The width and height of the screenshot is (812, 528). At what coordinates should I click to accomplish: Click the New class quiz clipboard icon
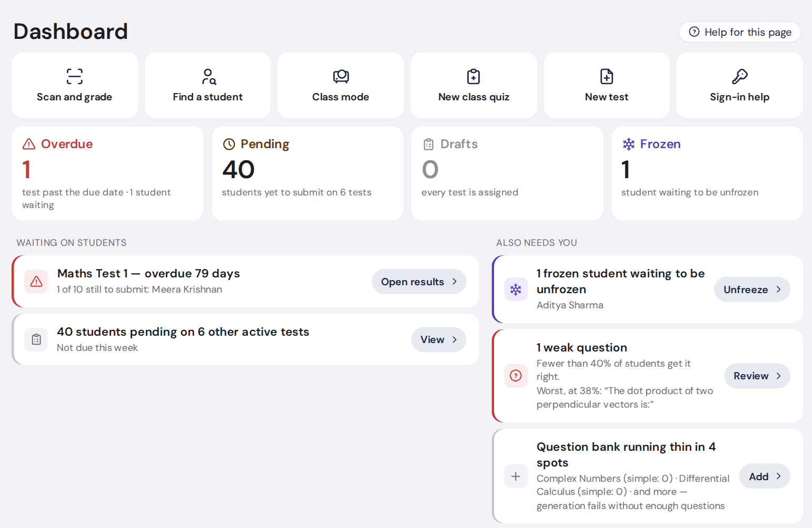474,77
